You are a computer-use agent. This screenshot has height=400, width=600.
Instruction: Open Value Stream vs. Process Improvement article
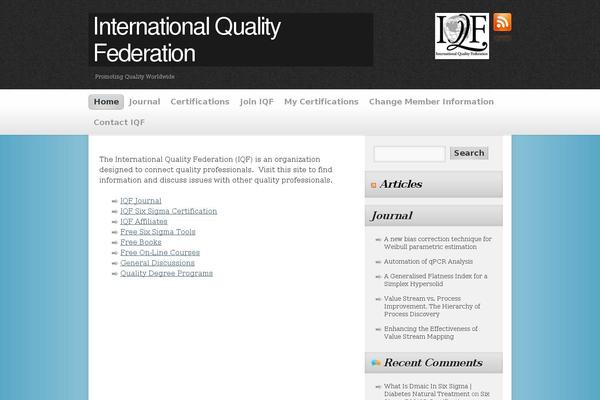click(432, 306)
